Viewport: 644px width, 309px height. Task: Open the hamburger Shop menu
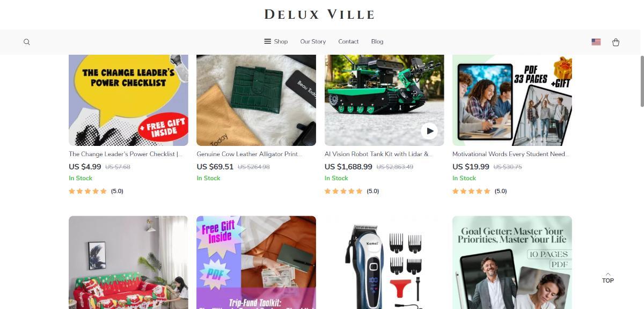[x=276, y=41]
